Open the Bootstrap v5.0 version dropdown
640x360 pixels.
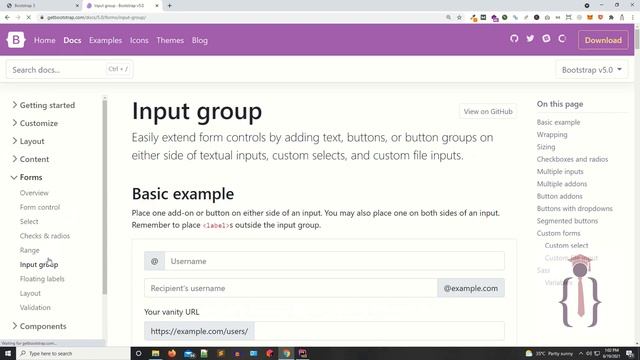[x=591, y=70]
